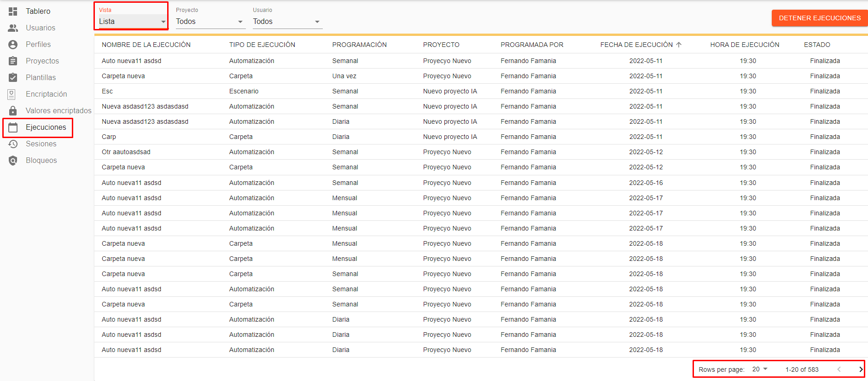The height and width of the screenshot is (381, 868).
Task: Click the Usuarios people icon
Action: (x=13, y=28)
